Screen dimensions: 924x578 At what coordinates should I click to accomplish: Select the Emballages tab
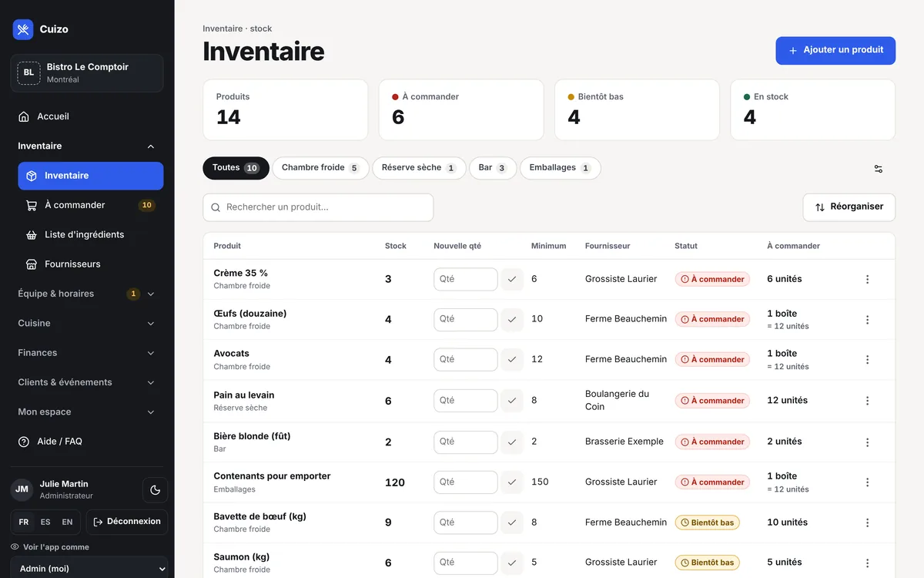point(560,168)
